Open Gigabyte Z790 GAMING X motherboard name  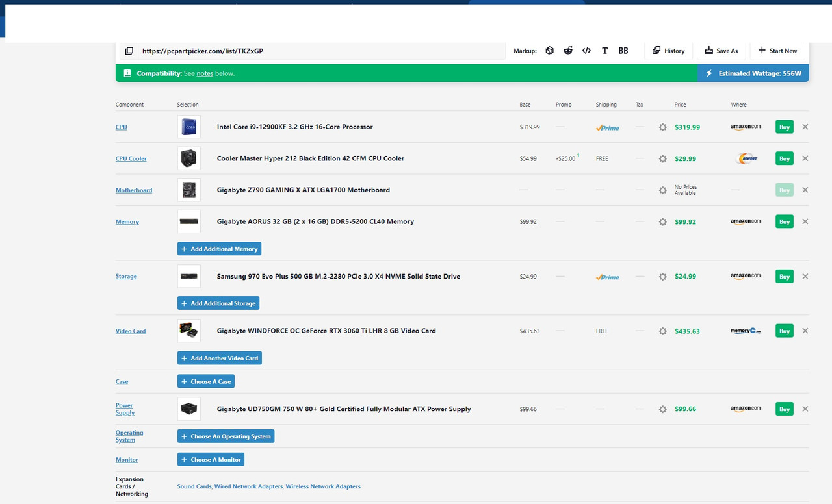[x=304, y=190]
